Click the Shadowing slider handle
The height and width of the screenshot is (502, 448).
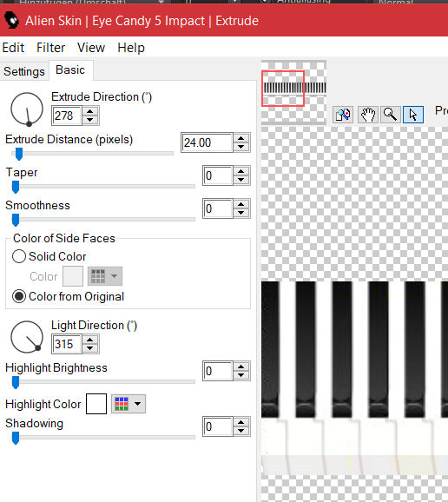tap(16, 438)
